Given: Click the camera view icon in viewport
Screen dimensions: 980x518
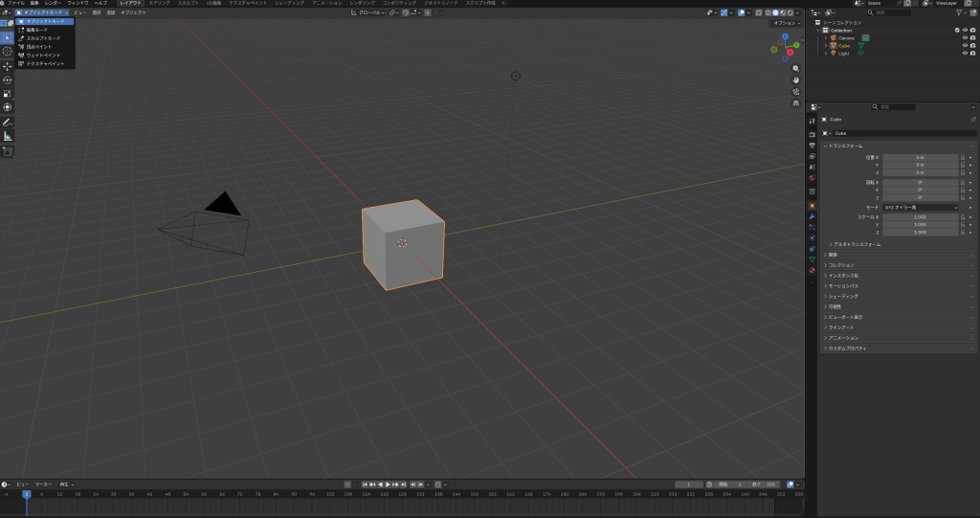Looking at the screenshot, I should pyautogui.click(x=796, y=92).
